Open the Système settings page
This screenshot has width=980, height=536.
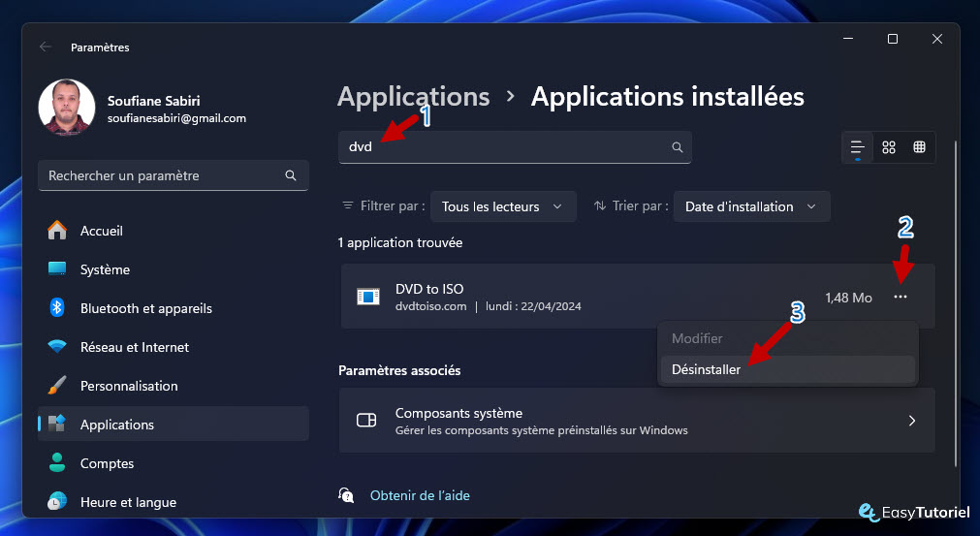[174, 269]
